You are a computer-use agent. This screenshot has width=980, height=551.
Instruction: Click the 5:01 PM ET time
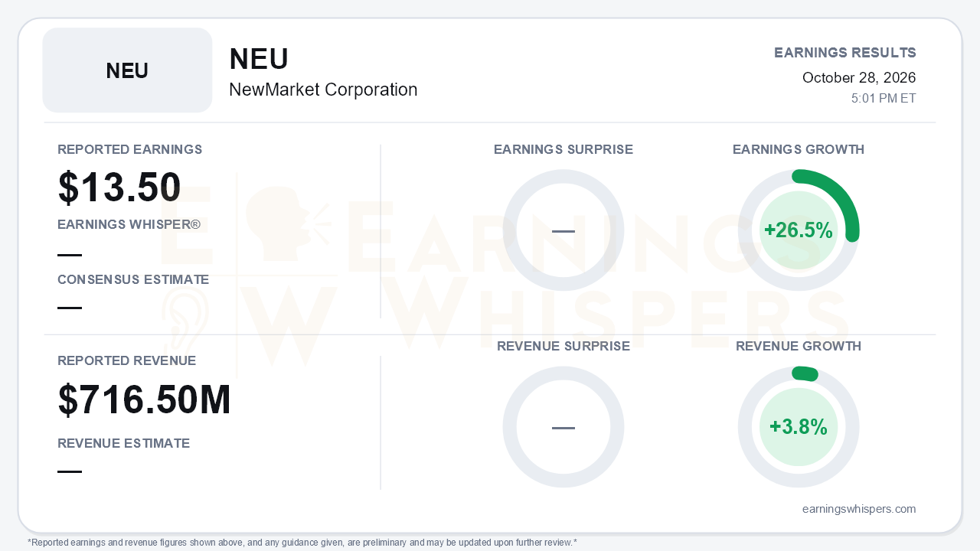click(x=884, y=99)
